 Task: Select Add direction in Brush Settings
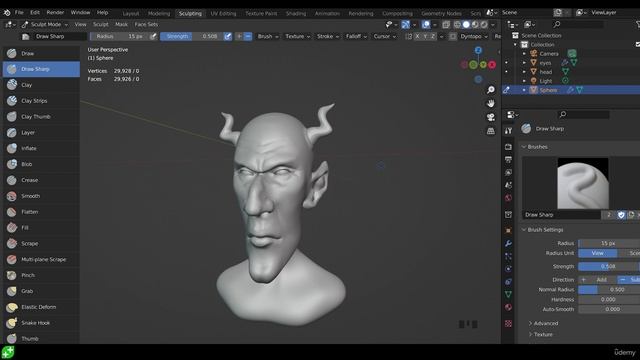pyautogui.click(x=598, y=280)
